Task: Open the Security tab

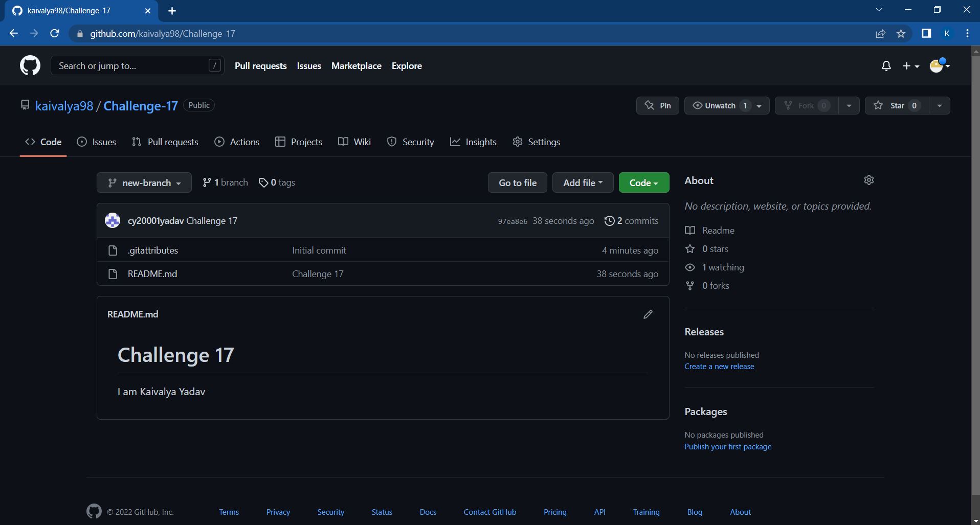Action: 411,142
